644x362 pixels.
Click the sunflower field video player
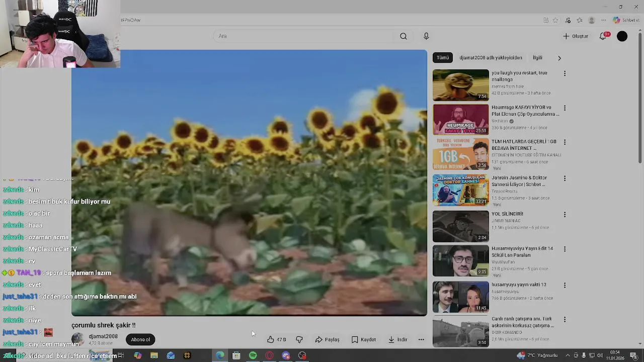(249, 183)
